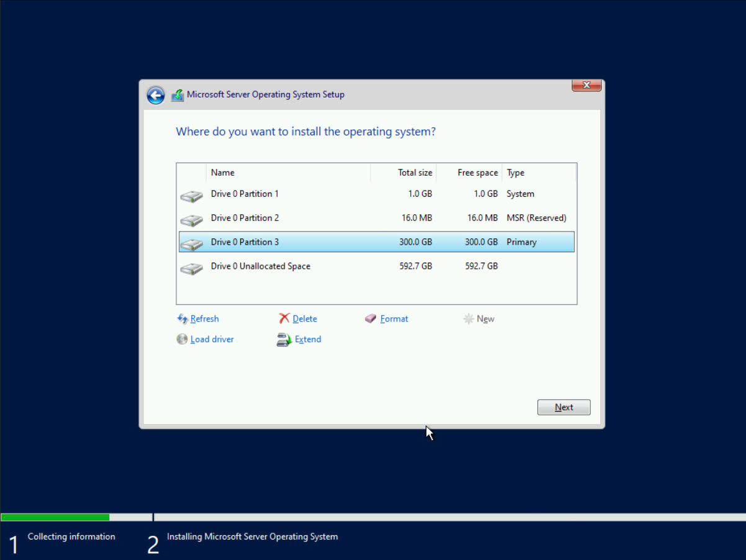Proceed with the Next button
The image size is (746, 560).
tap(564, 407)
